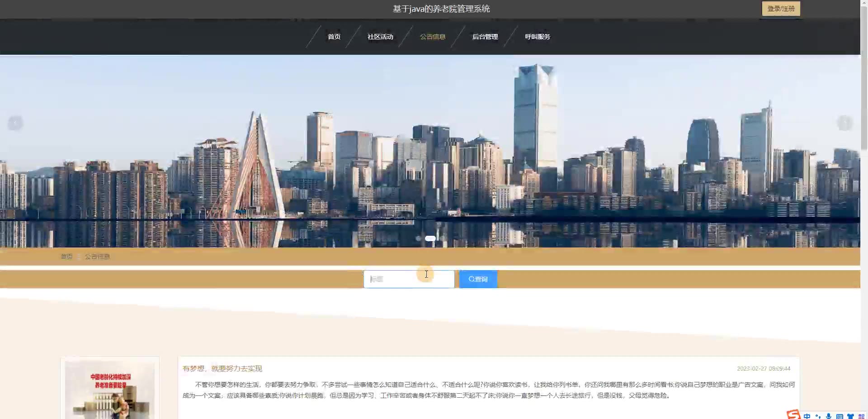
Task: Open the article titled 有梦想，就要努力去实现
Action: [222, 368]
